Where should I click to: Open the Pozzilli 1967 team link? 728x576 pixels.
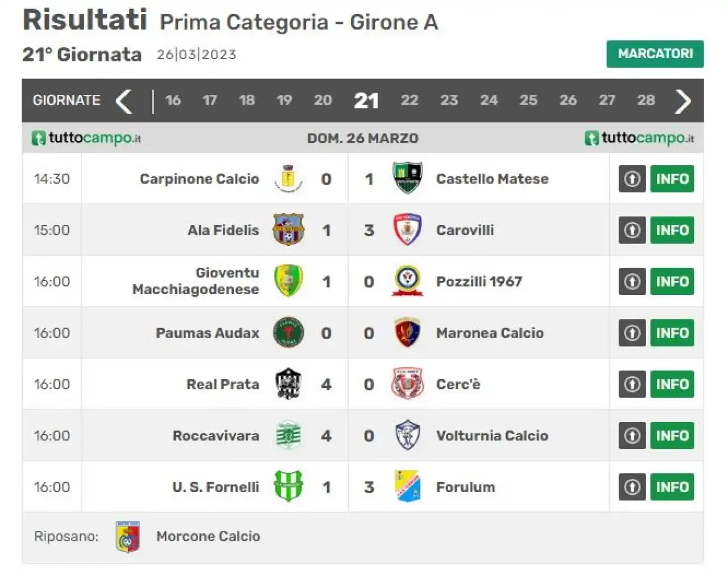click(479, 281)
